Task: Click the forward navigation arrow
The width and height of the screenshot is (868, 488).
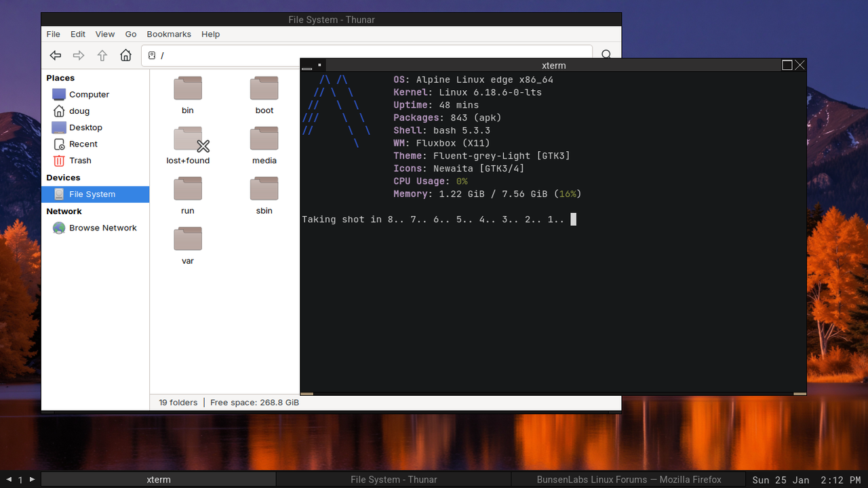Action: coord(78,55)
